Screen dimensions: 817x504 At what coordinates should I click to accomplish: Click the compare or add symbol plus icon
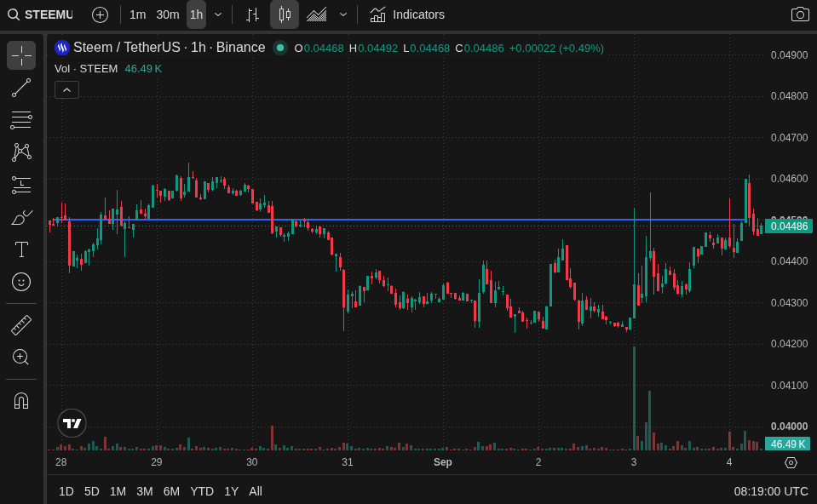click(100, 14)
